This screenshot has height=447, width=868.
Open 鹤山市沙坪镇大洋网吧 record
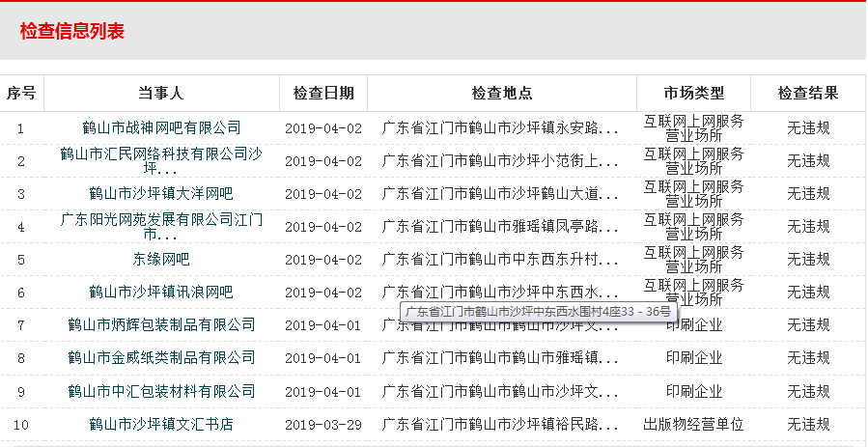click(x=161, y=193)
